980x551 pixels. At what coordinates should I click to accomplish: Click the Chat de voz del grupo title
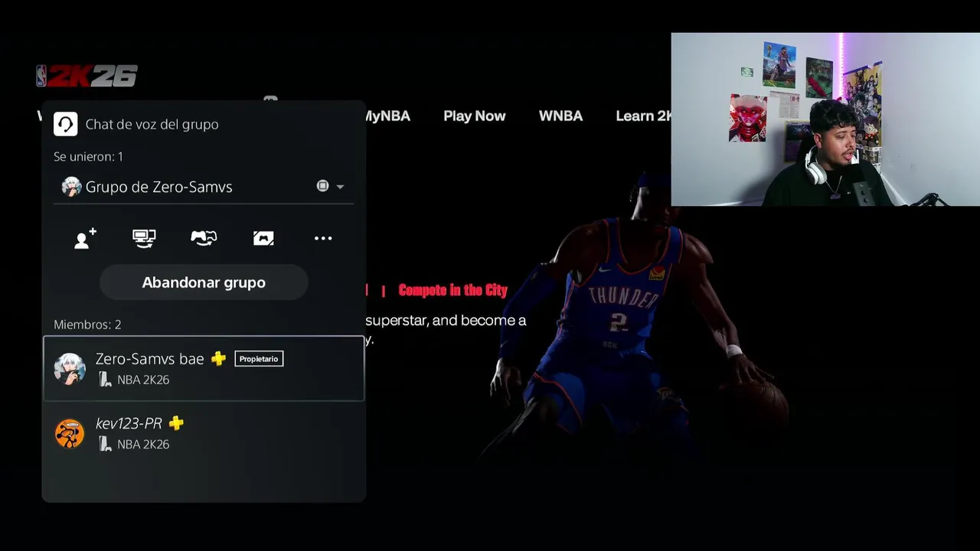(152, 124)
